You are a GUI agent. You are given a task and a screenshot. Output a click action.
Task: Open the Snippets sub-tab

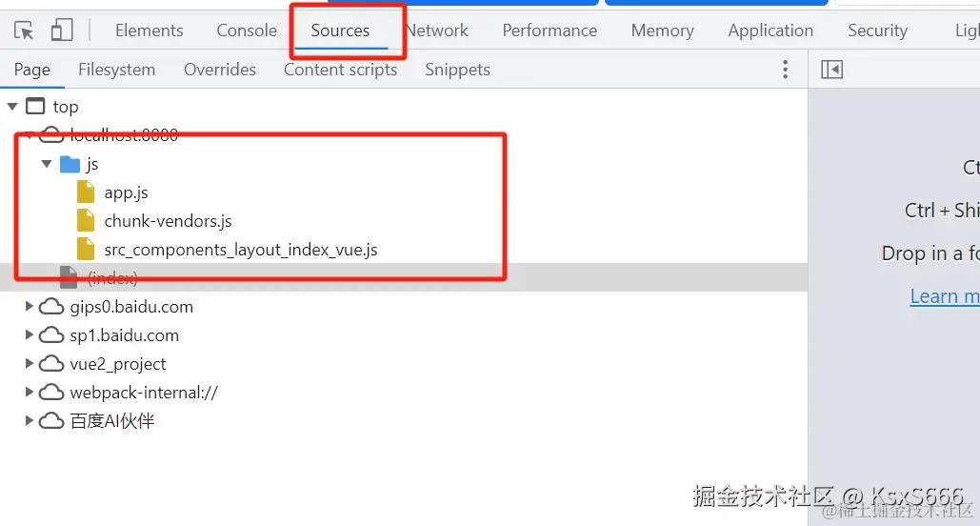(457, 70)
